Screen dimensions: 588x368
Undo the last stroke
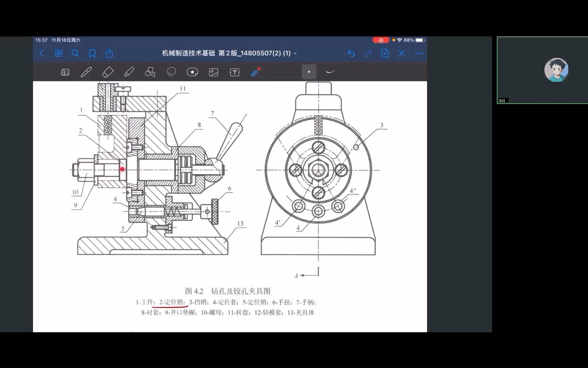pyautogui.click(x=351, y=53)
